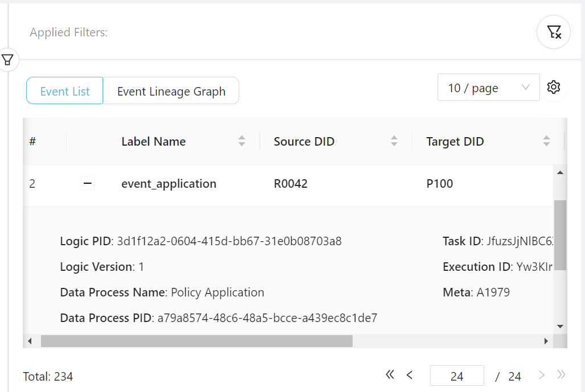
Task: Go to previous page
Action: click(409, 375)
